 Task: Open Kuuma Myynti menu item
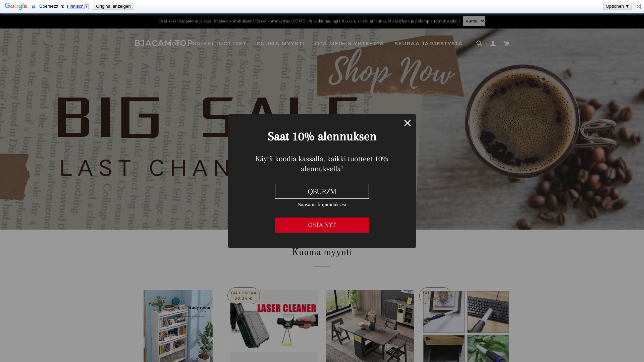point(280,44)
